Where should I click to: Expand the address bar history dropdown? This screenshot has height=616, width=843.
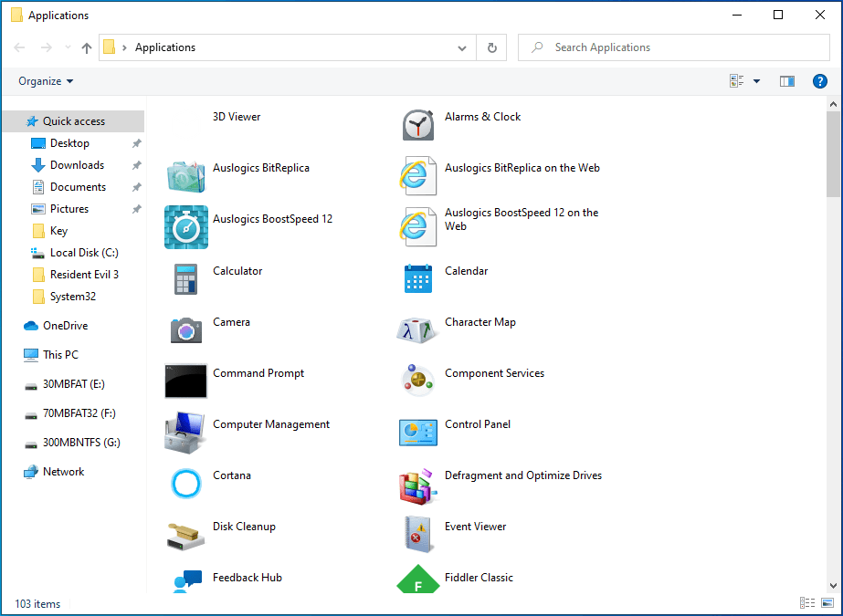(463, 47)
